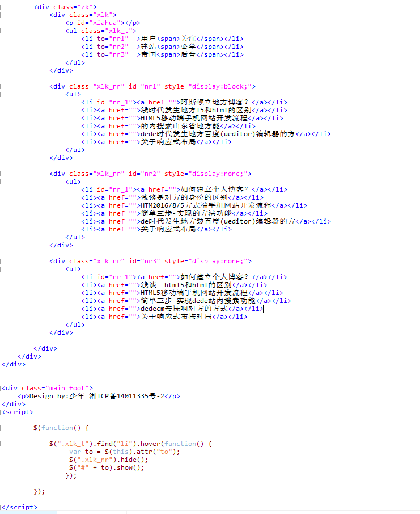This screenshot has height=514, width=420.
Task: Click the li to="nr3" 帝国后台 line
Action: point(163,54)
